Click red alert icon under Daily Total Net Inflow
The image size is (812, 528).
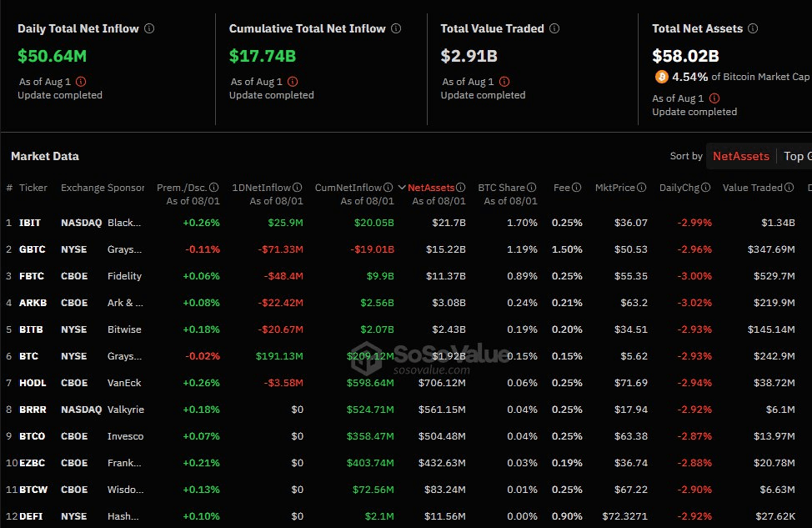pos(82,82)
